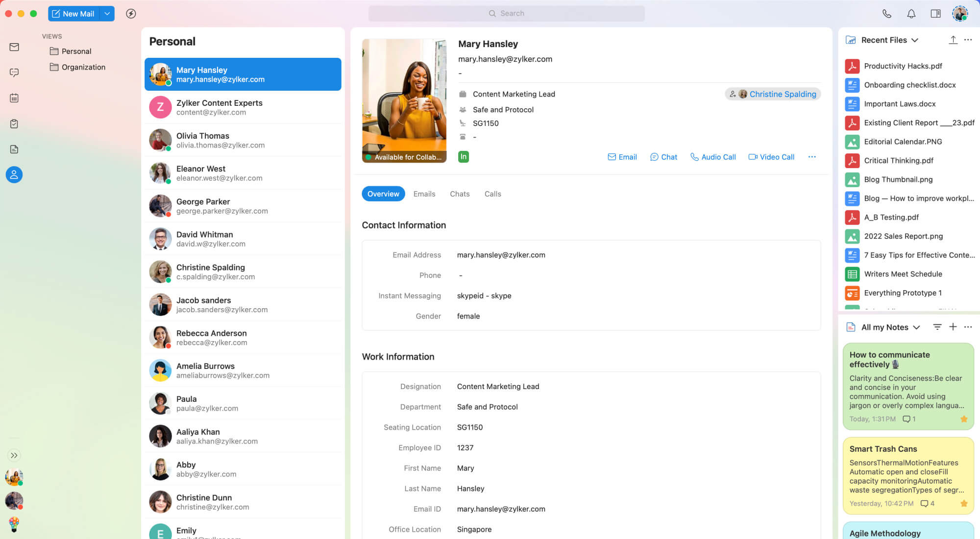Expand the sidebar with double chevron
This screenshot has width=980, height=539.
(14, 455)
